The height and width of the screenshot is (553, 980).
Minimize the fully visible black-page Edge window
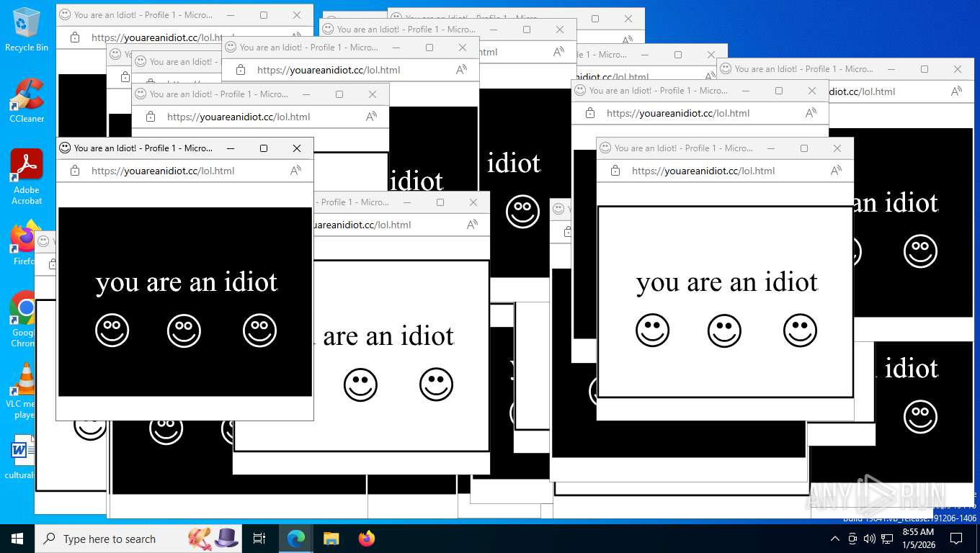click(231, 148)
